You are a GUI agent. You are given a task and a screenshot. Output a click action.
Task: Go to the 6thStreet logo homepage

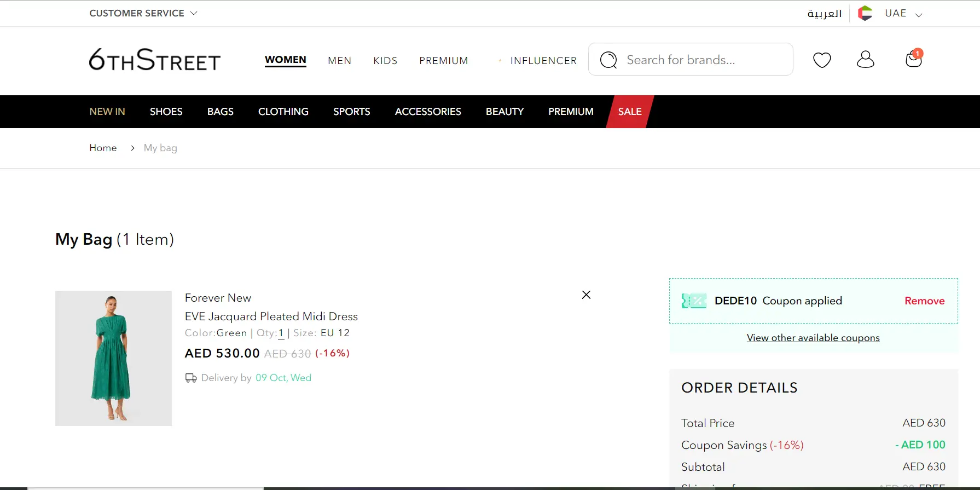tap(155, 60)
